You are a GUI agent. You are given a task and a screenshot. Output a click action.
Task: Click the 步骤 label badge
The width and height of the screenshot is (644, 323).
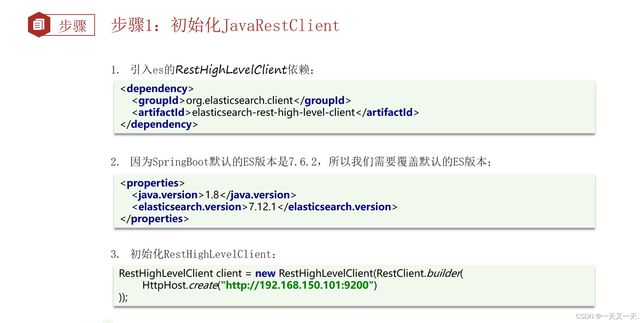(73, 25)
